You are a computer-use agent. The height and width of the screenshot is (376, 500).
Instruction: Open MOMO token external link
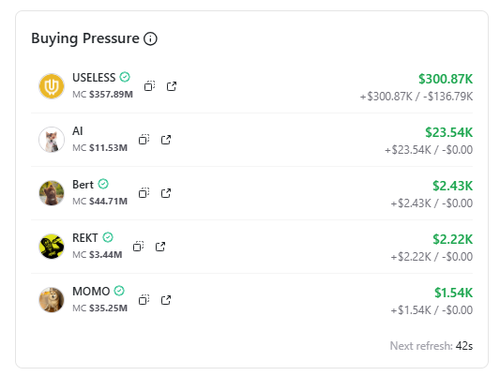tap(166, 300)
